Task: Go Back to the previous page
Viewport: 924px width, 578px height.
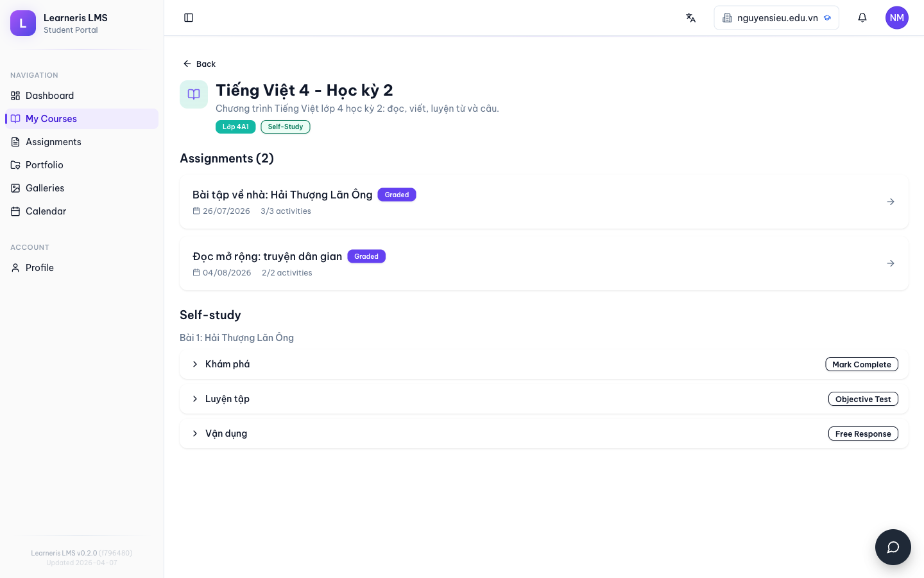Action: click(199, 64)
